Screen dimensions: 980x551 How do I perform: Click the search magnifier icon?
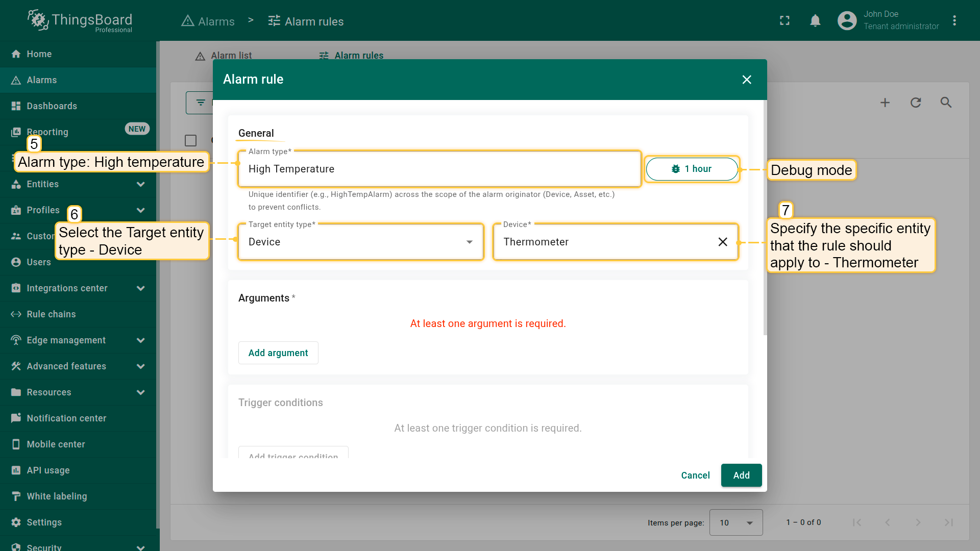pos(946,103)
